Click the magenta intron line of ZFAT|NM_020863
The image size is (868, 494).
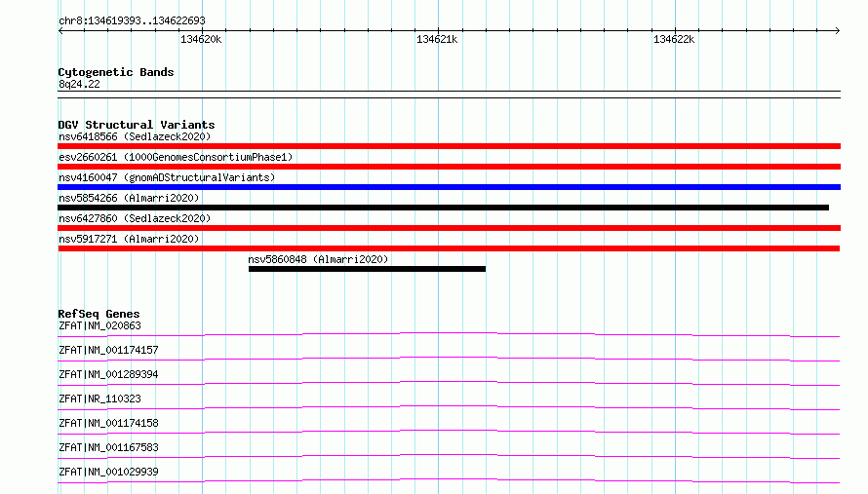(449, 333)
